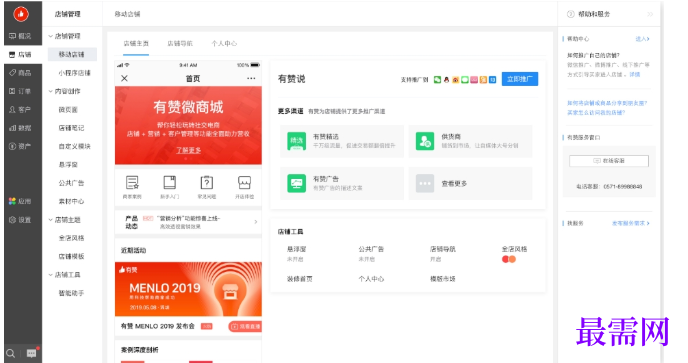Click the Youzan red thumbs-up logo
This screenshot has width=688, height=363.
pos(21,14)
